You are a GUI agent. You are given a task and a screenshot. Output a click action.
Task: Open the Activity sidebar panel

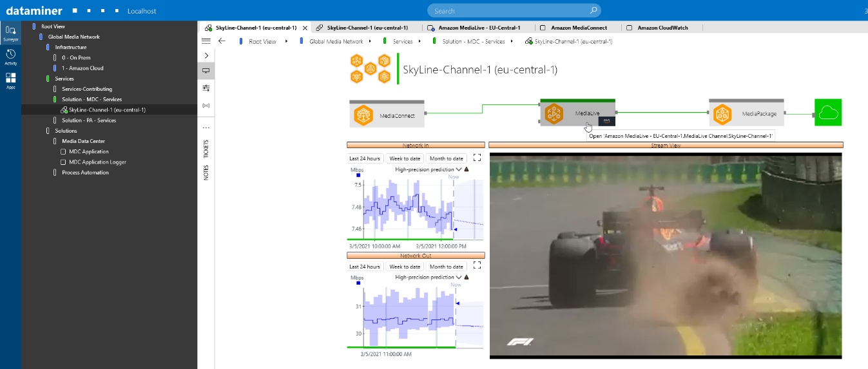click(10, 57)
